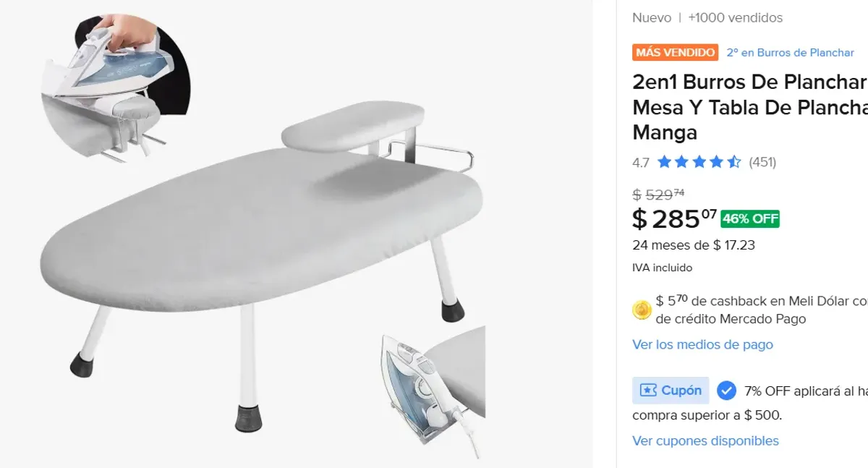This screenshot has height=468, width=868.
Task: Click the half-filled fifth rating star
Action: pyautogui.click(x=733, y=162)
